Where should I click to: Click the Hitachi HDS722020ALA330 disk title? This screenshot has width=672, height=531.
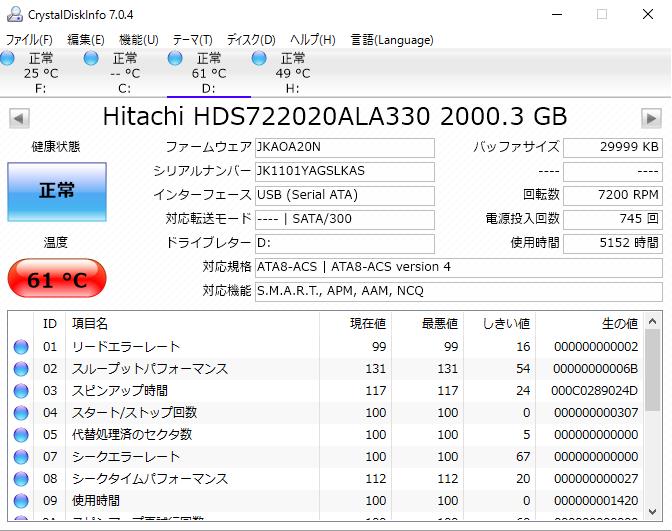[335, 117]
